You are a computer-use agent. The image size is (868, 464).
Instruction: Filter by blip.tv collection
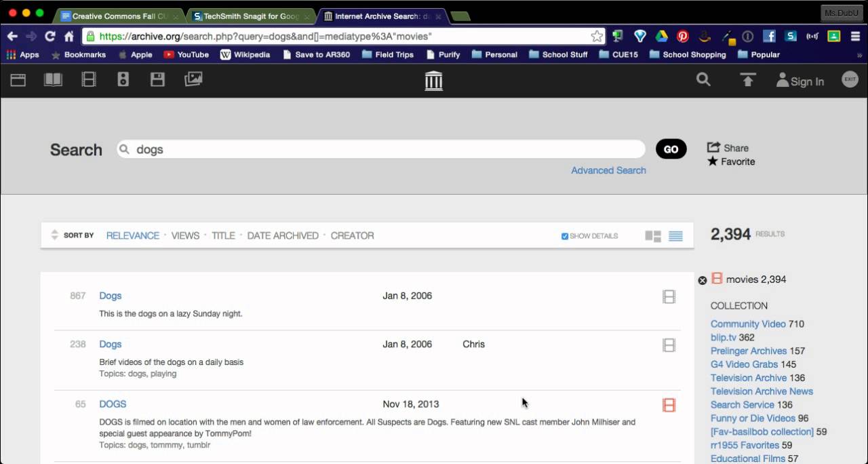pos(724,337)
